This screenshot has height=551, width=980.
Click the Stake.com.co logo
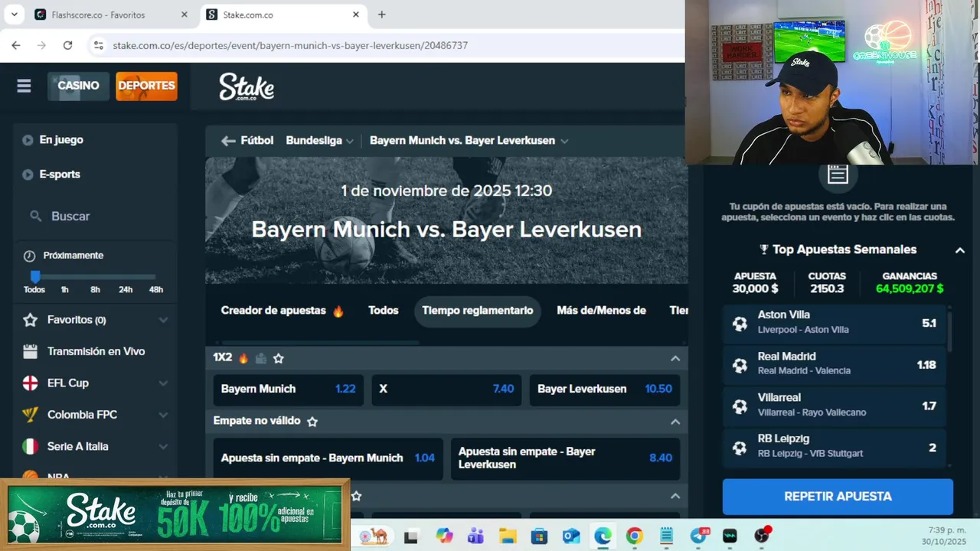coord(247,86)
